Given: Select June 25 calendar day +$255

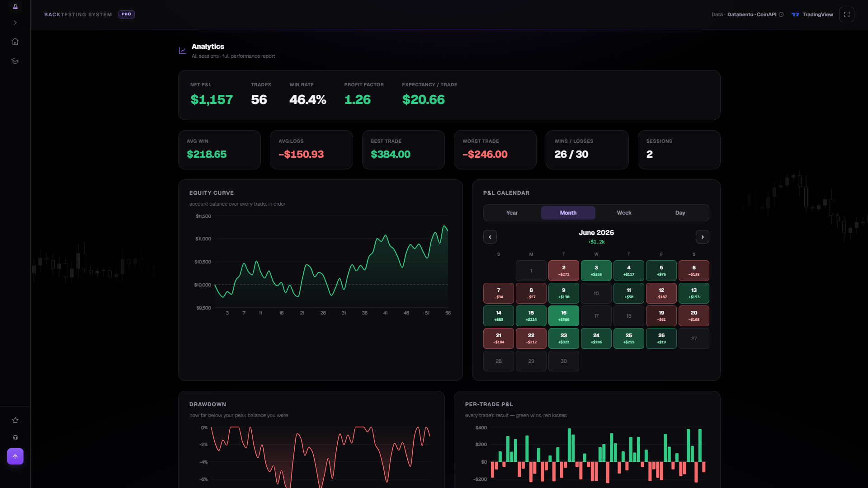Looking at the screenshot, I should pyautogui.click(x=629, y=338).
